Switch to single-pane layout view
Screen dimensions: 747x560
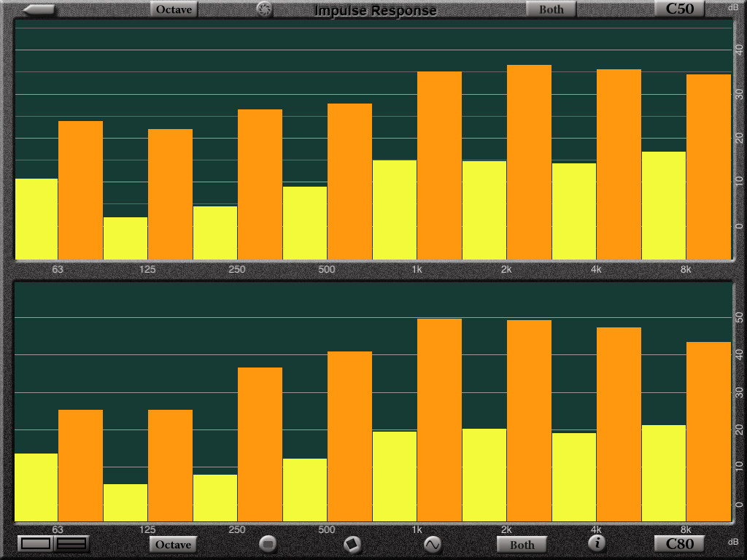[36, 543]
